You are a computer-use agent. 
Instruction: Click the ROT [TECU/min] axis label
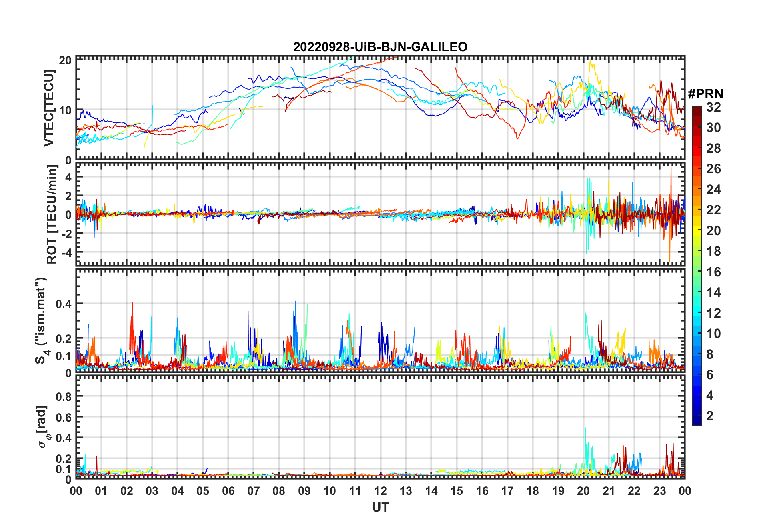[52, 214]
